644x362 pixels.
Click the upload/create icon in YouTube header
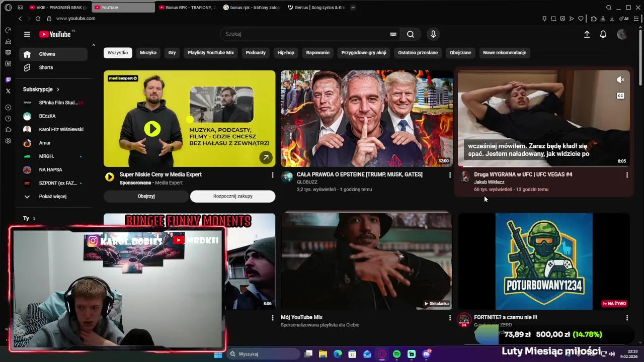[587, 34]
